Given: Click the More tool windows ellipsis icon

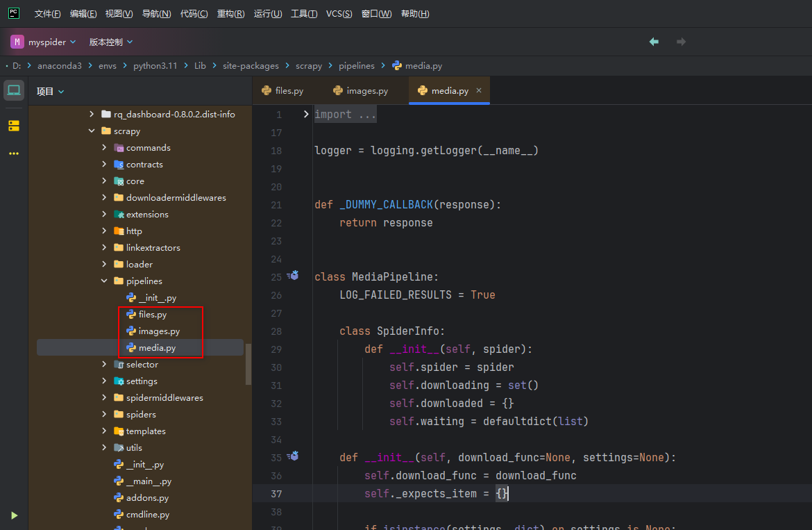Looking at the screenshot, I should 14,154.
